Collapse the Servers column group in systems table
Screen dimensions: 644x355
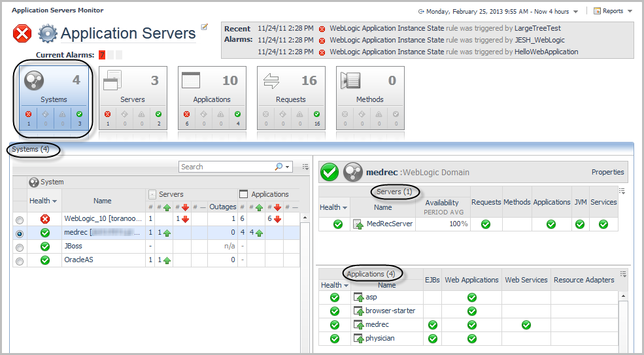point(152,194)
